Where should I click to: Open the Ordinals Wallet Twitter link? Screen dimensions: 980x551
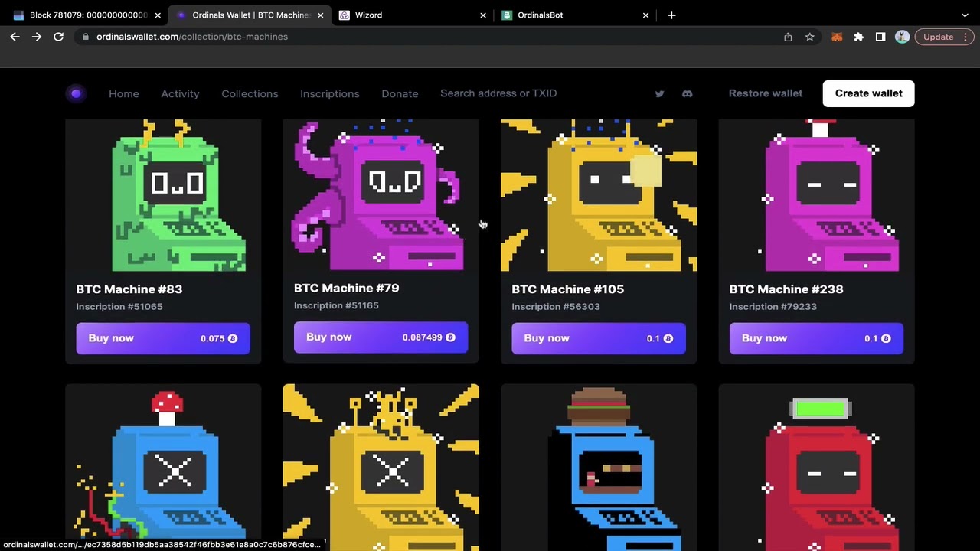659,93
